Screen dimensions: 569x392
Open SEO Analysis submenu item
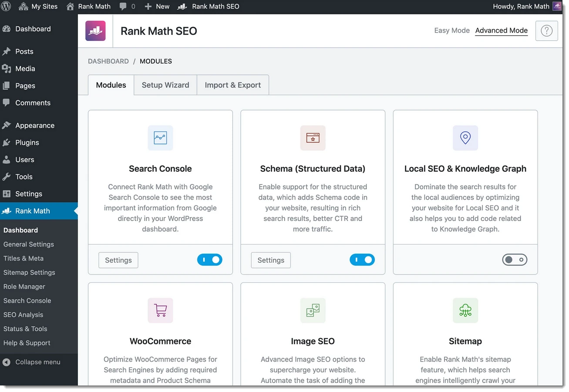(24, 315)
